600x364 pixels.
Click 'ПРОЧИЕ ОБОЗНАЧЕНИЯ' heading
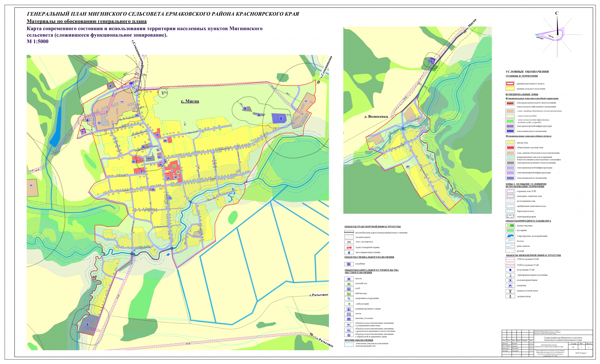pyautogui.click(x=359, y=340)
